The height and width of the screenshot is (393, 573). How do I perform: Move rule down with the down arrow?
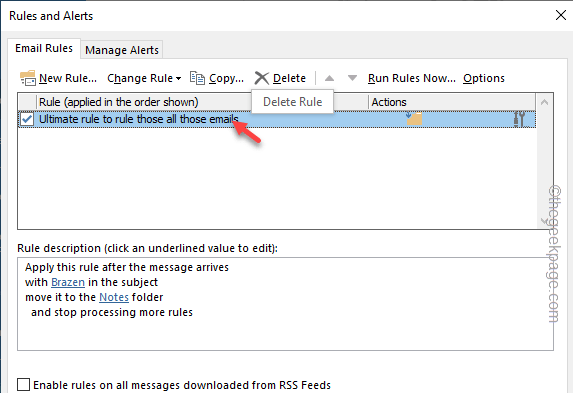coord(352,78)
